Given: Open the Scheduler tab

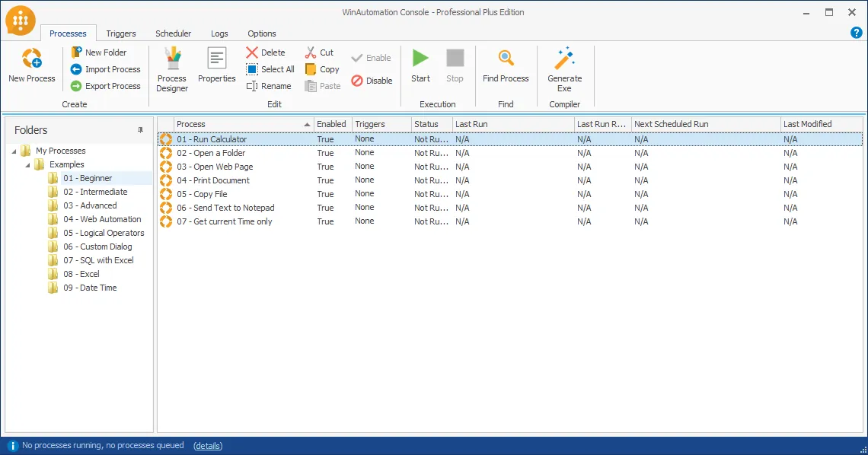Looking at the screenshot, I should coord(174,33).
